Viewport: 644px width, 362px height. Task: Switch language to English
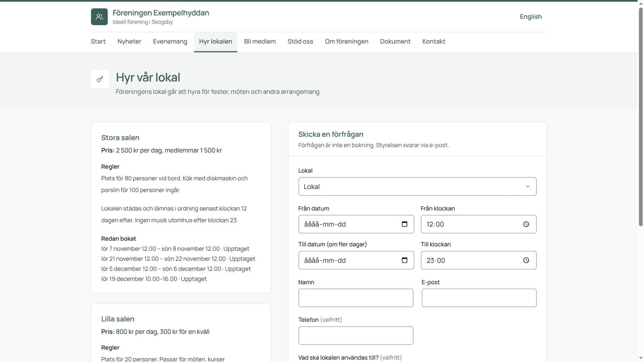click(x=530, y=16)
